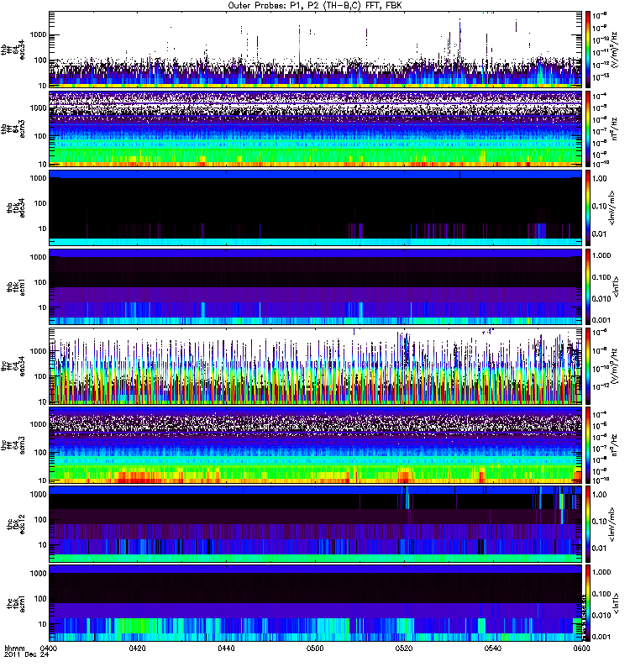Screen dimensions: 630x672
Task: Select the thc fff edc34 spectrogram panel
Action: point(316,366)
